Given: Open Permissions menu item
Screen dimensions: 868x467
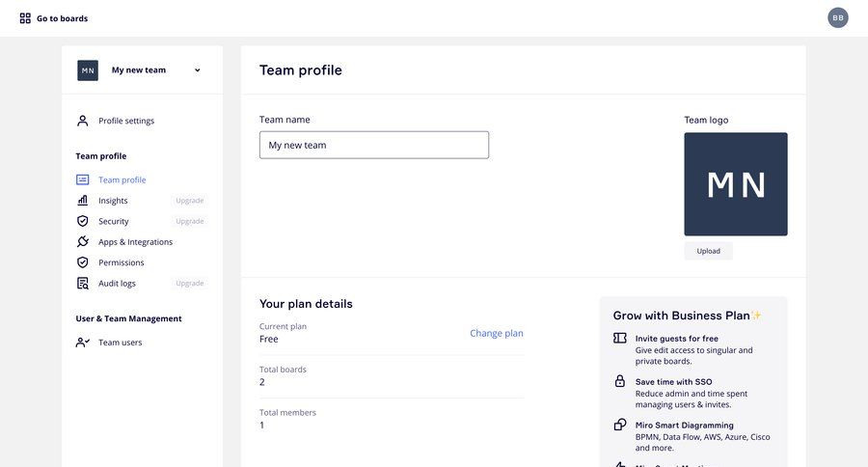Looking at the screenshot, I should point(122,262).
